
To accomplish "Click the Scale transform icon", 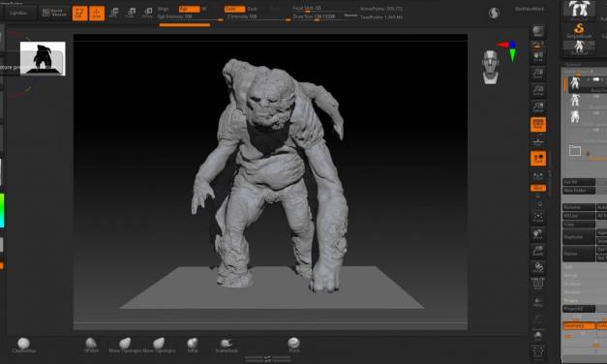I will [131, 13].
